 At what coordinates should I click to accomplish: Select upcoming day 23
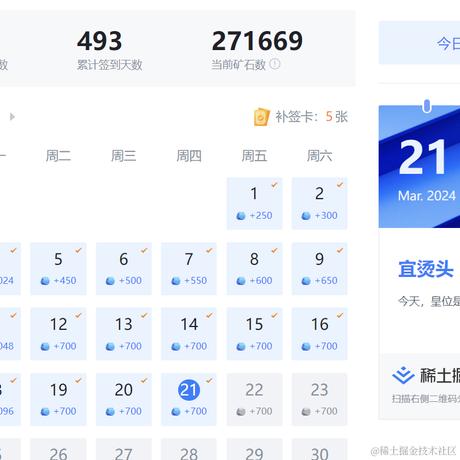[x=320, y=399]
